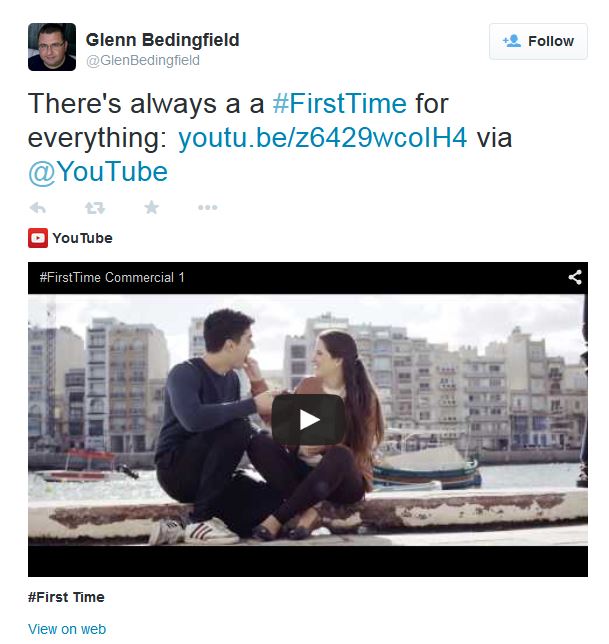Open the @YouTube mention
609x644 pixels.
[98, 172]
